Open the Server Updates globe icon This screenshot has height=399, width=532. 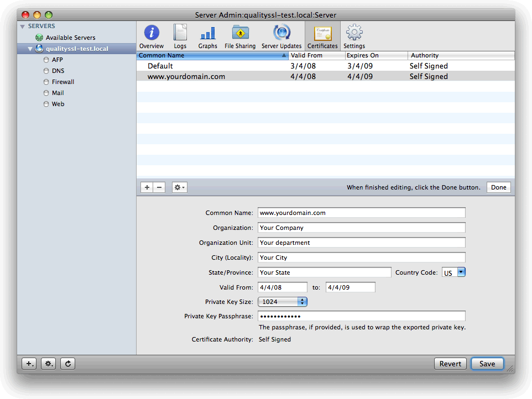[x=281, y=33]
